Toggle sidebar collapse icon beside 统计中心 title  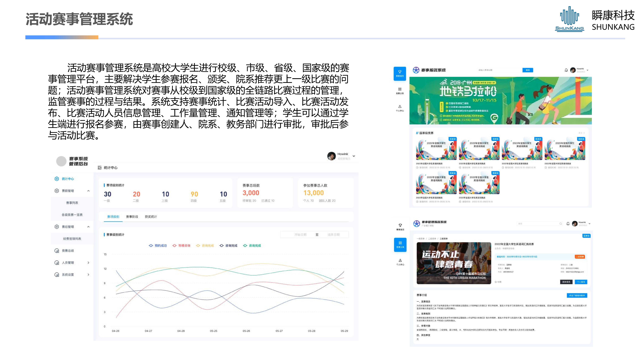coord(99,168)
